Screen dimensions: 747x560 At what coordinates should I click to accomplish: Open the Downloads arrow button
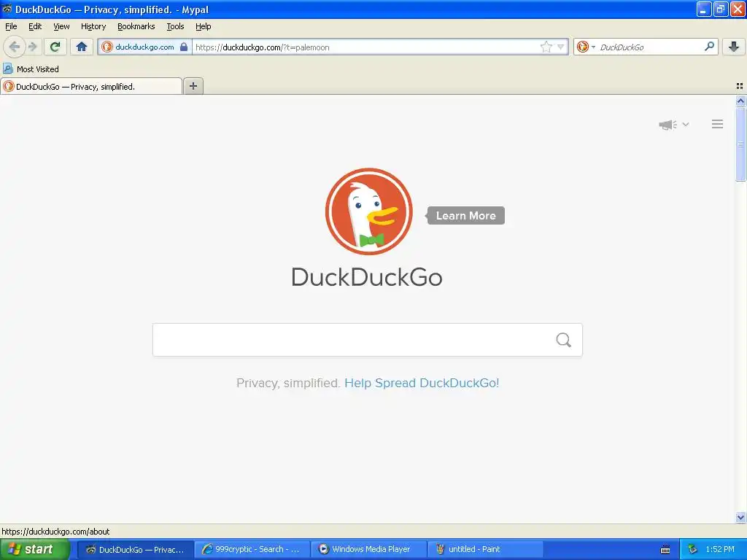(734, 47)
